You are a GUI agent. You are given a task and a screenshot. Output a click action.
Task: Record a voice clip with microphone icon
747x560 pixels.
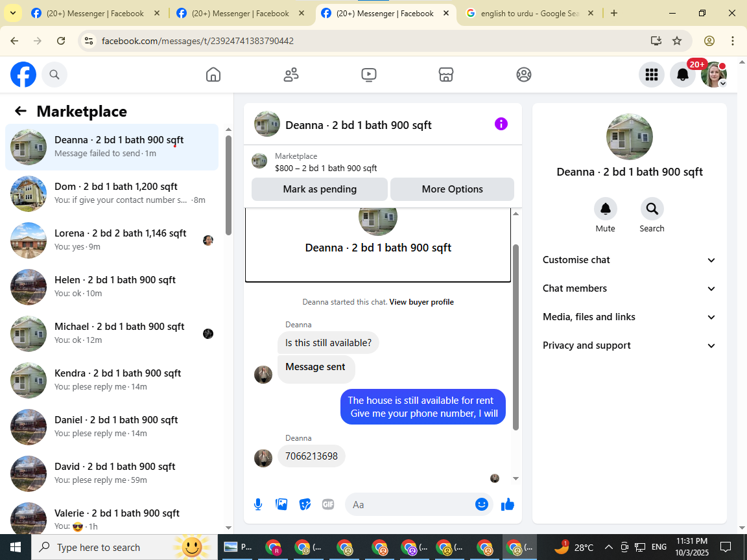257,504
